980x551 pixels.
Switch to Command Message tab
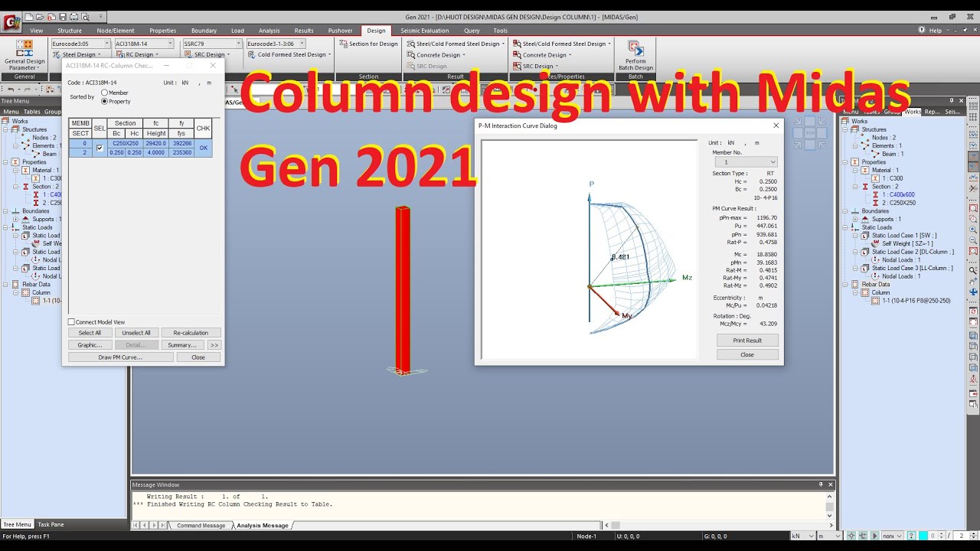[201, 526]
